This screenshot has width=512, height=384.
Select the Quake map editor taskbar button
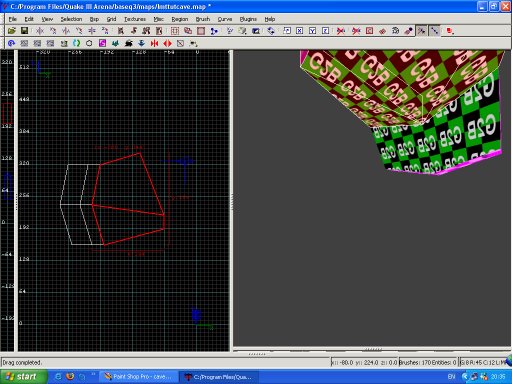[219, 377]
